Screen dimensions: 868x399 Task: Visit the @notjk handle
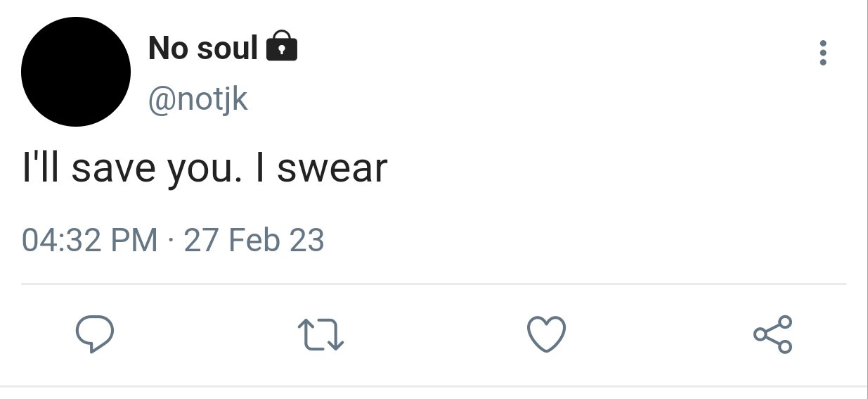[197, 99]
